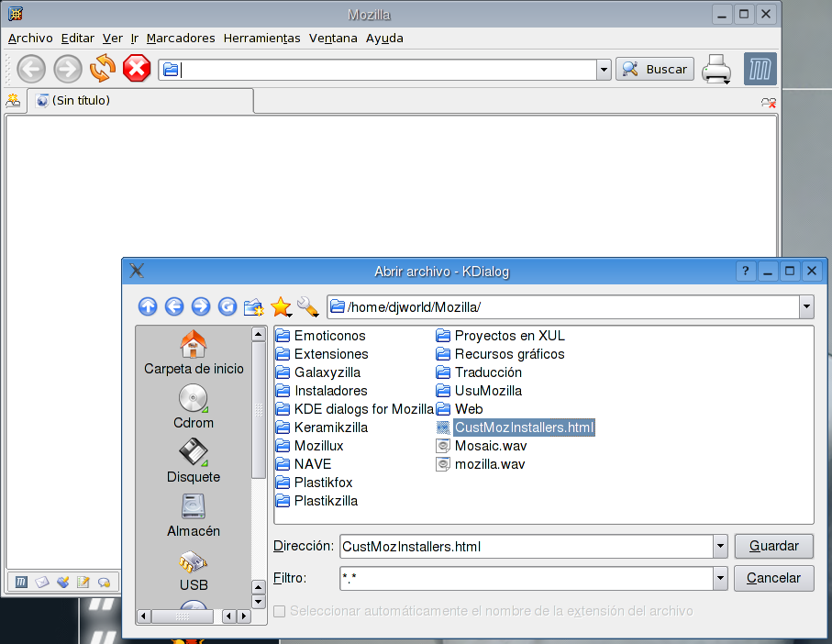Go to parent folder in KDialog
This screenshot has height=644, width=832.
click(x=148, y=306)
